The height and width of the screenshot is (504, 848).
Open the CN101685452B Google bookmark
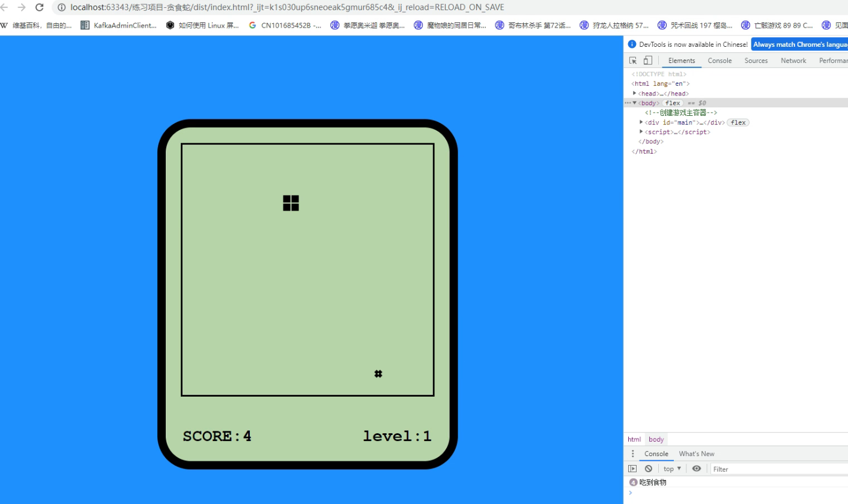pyautogui.click(x=285, y=25)
